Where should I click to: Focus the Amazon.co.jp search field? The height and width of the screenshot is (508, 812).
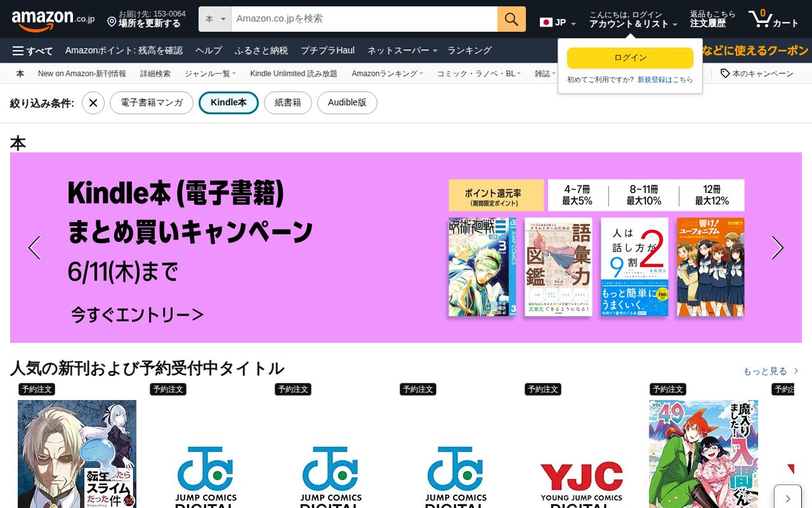(x=364, y=19)
